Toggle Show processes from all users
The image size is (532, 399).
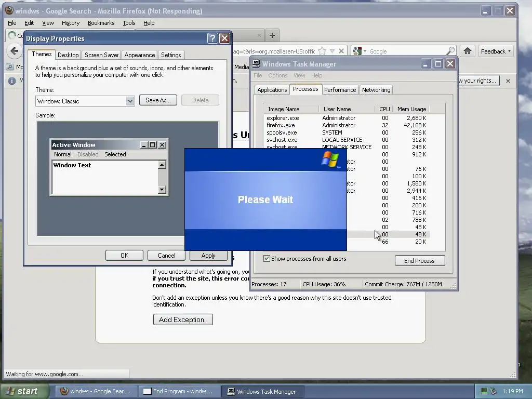click(267, 259)
